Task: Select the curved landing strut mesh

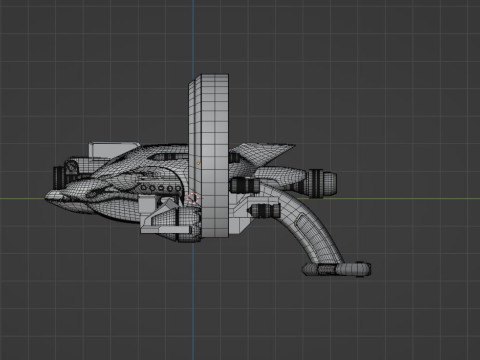Action: click(305, 225)
